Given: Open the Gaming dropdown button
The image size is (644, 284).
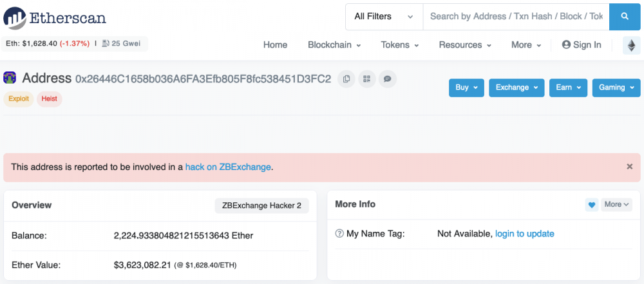Looking at the screenshot, I should (616, 88).
